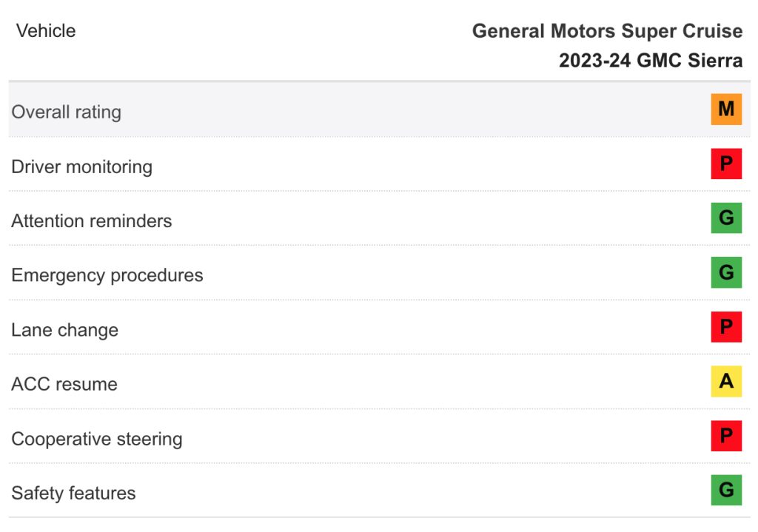Click the red P badge for Driver monitoring
The image size is (758, 532).
click(726, 164)
